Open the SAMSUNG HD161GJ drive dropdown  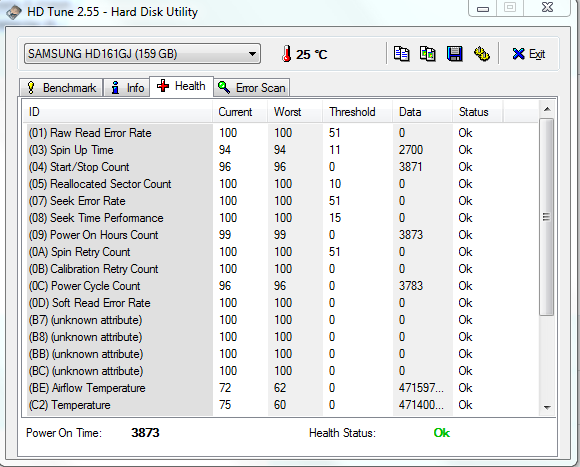coord(142,54)
